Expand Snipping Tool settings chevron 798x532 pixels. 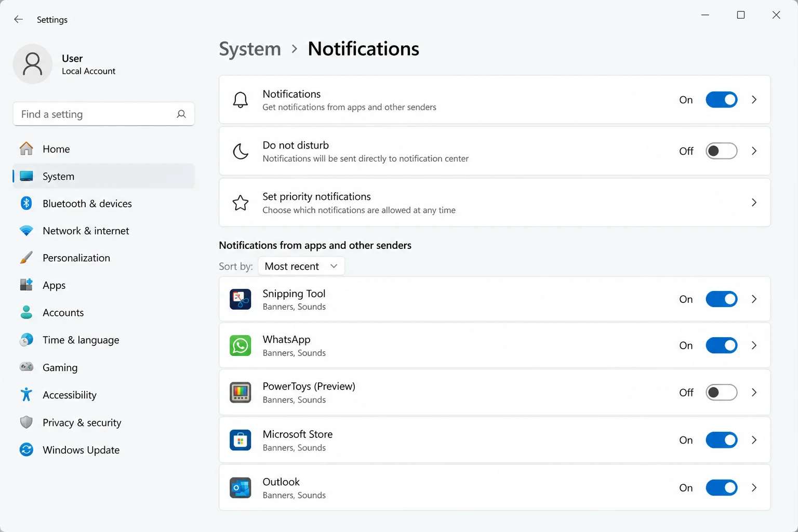tap(754, 299)
